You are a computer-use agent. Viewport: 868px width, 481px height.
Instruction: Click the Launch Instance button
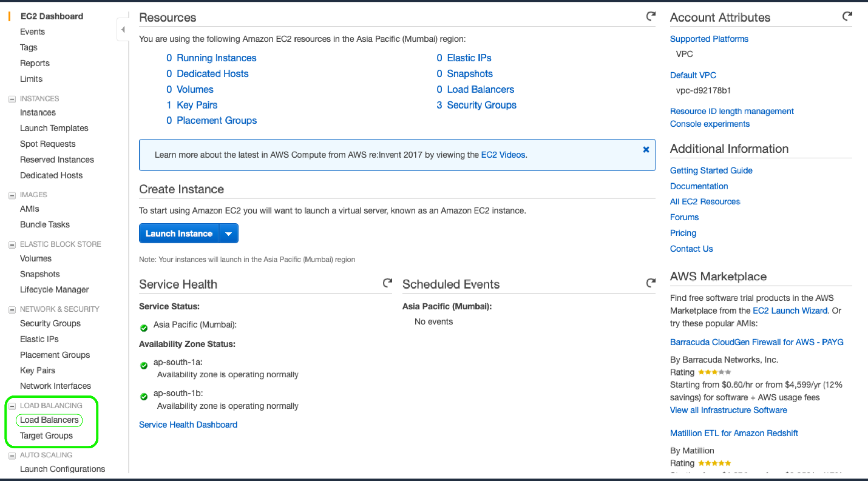coord(179,234)
